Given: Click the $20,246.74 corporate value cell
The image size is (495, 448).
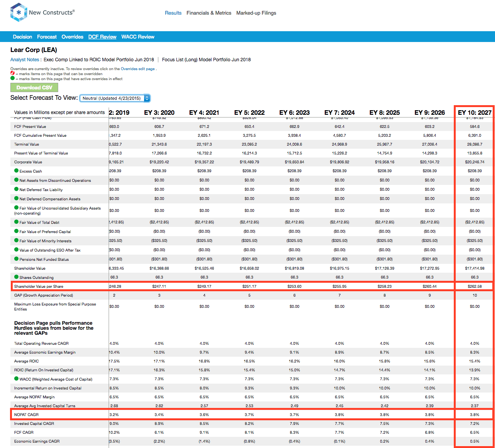Looking at the screenshot, I should 475,162.
